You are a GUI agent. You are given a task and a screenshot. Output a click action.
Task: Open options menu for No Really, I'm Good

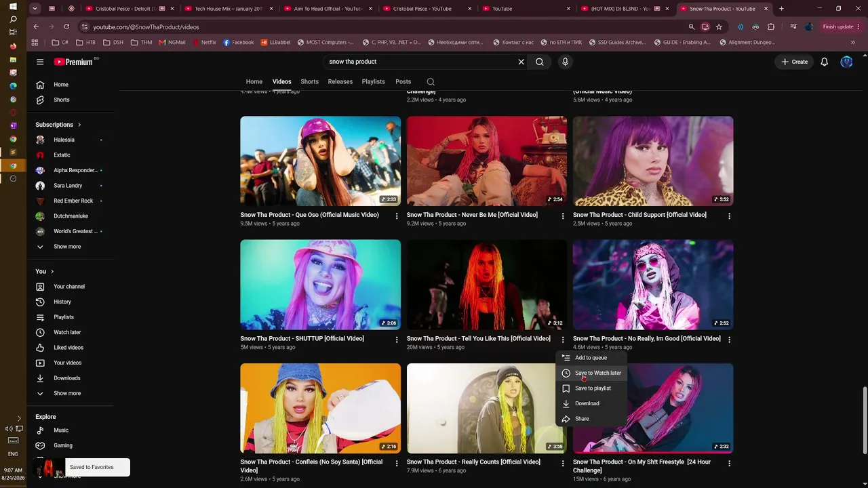729,340
